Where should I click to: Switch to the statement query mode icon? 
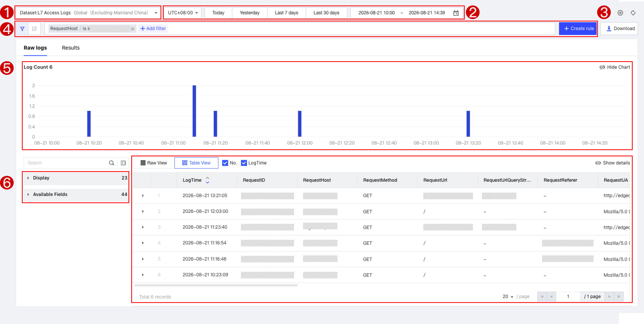click(x=34, y=29)
